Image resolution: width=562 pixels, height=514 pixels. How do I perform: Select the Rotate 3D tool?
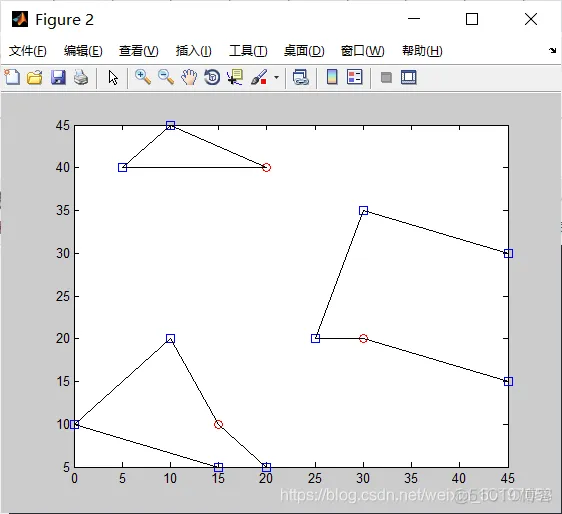(x=212, y=77)
